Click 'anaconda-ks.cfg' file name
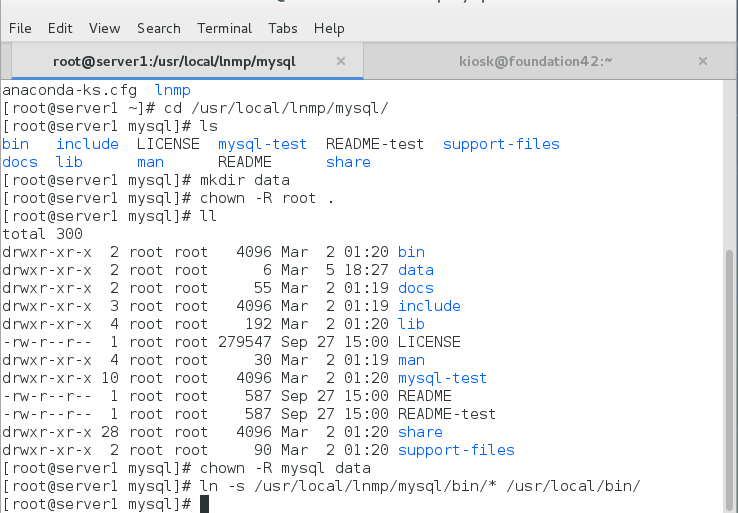The height and width of the screenshot is (513, 738). pos(70,90)
